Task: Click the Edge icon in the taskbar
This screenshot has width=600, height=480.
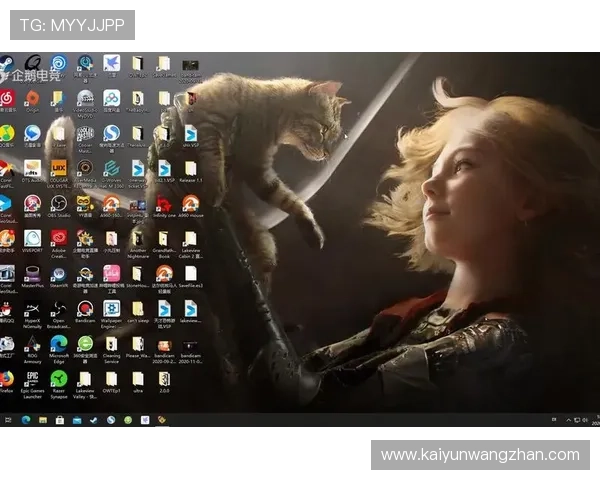Action: point(26,420)
